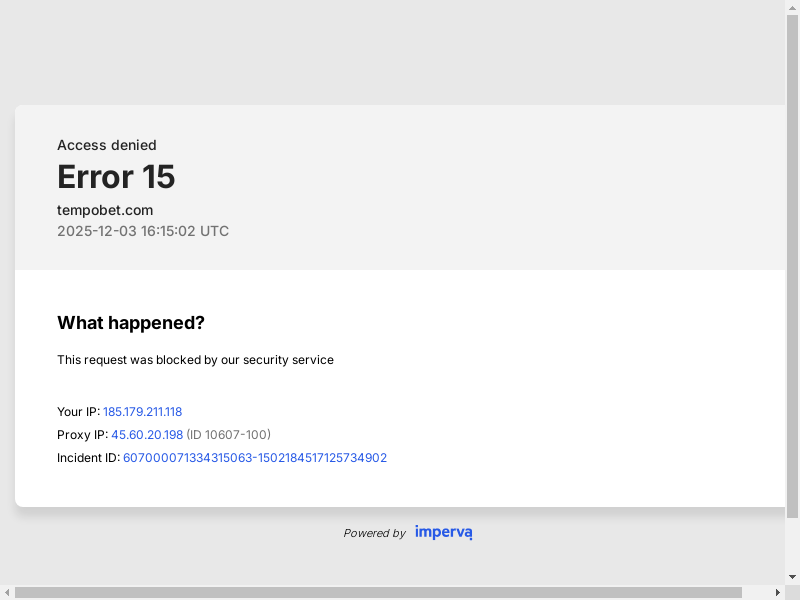Click the "Access denied" label
This screenshot has width=800, height=600.
pyautogui.click(x=107, y=145)
